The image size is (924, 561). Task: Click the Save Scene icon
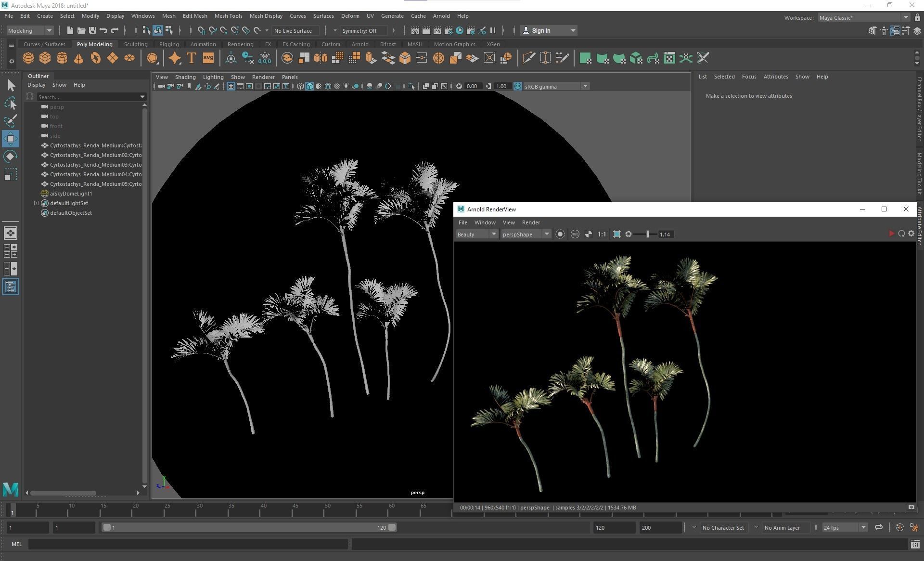point(92,30)
